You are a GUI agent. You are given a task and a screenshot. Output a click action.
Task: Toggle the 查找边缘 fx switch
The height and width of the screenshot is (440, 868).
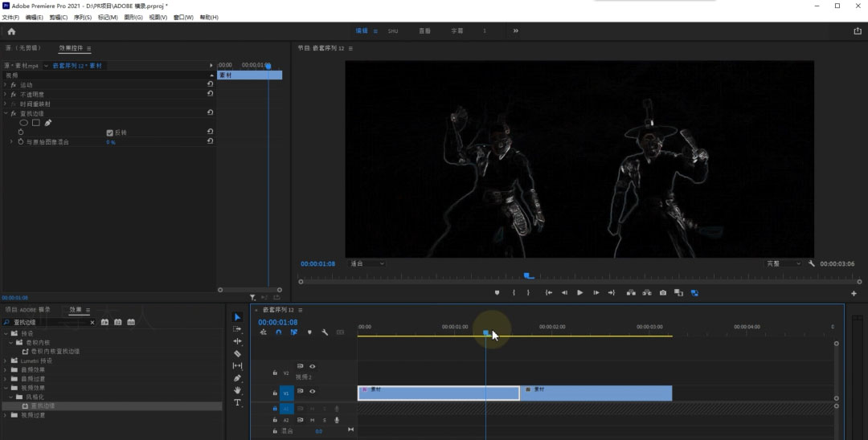point(14,113)
